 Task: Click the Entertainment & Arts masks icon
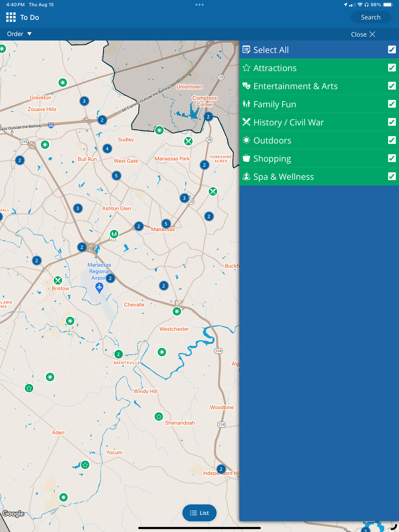[246, 86]
